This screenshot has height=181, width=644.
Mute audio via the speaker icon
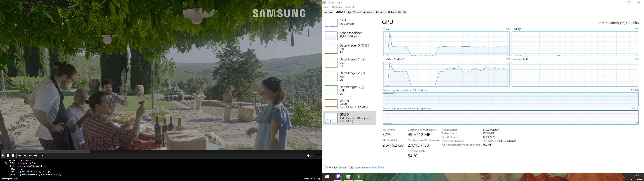point(309,156)
